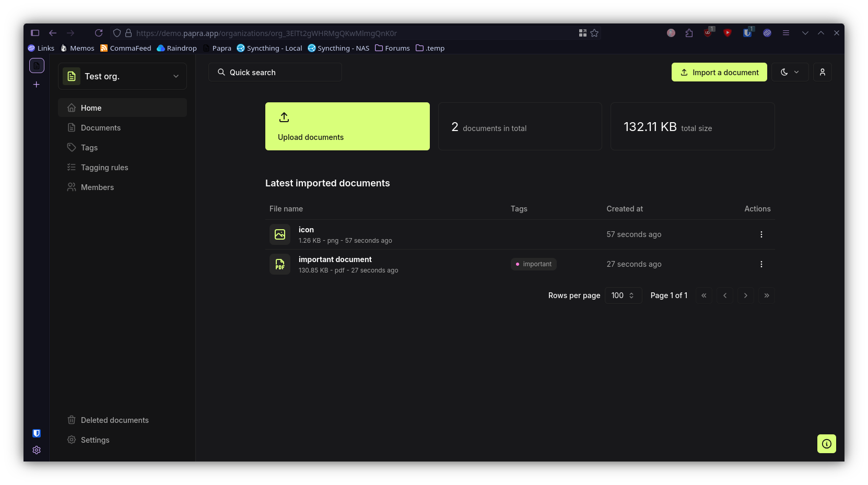Increase rows per page with the stepper
This screenshot has height=485, width=868.
pyautogui.click(x=631, y=292)
